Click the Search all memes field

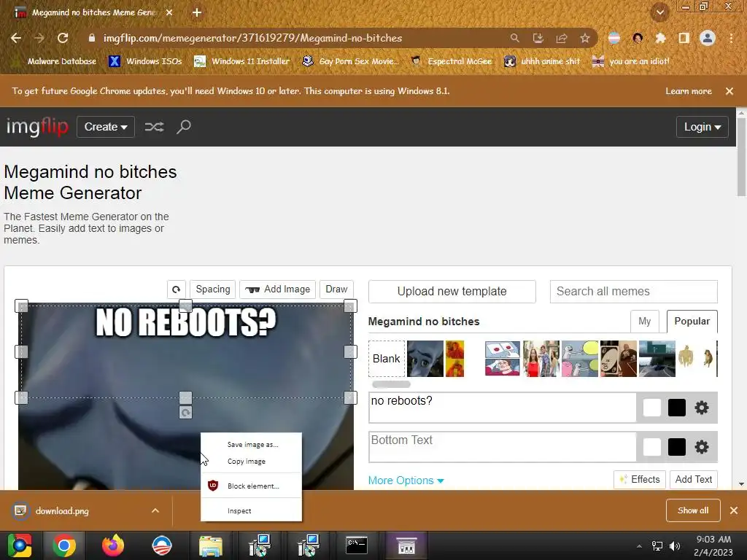(x=634, y=292)
